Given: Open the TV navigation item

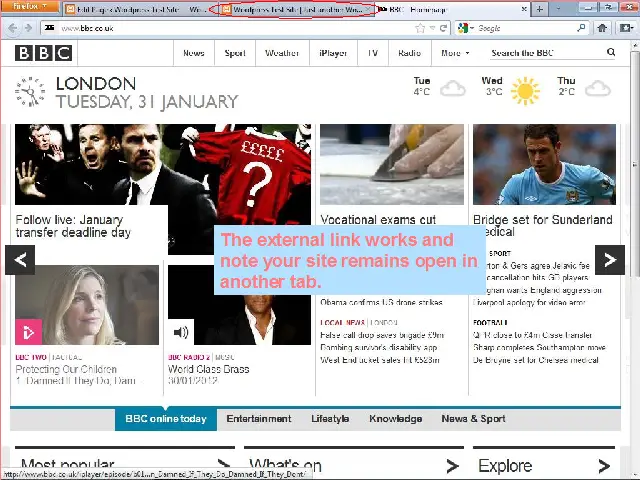Looking at the screenshot, I should point(373,53).
